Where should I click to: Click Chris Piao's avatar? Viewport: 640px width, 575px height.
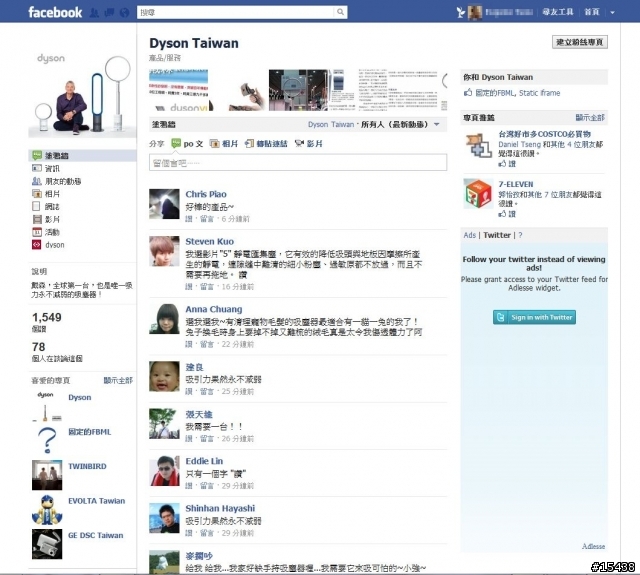(x=164, y=204)
